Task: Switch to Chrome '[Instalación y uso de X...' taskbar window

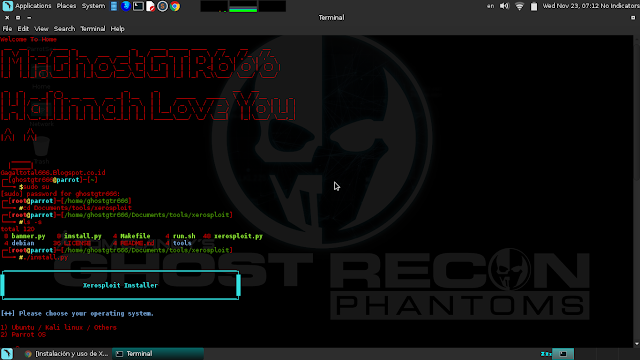Action: coord(67,354)
